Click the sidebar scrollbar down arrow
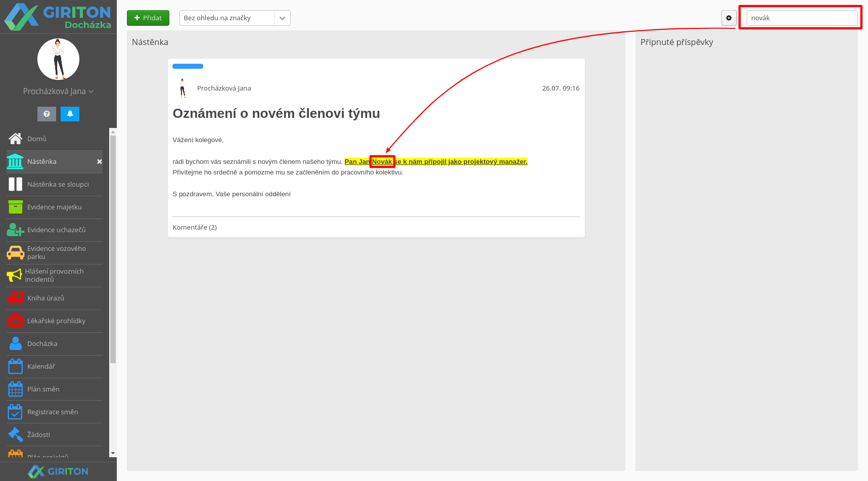The height and width of the screenshot is (481, 868). click(x=113, y=453)
